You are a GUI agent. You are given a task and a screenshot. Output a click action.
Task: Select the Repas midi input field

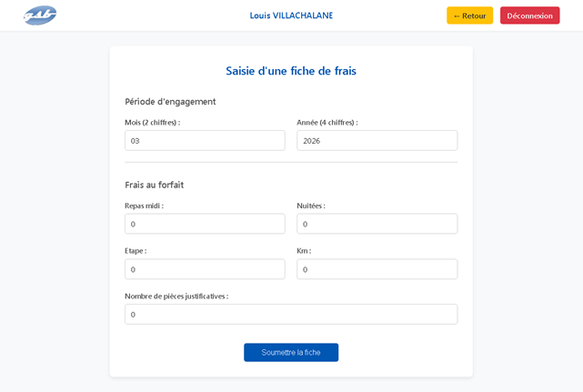tap(205, 224)
